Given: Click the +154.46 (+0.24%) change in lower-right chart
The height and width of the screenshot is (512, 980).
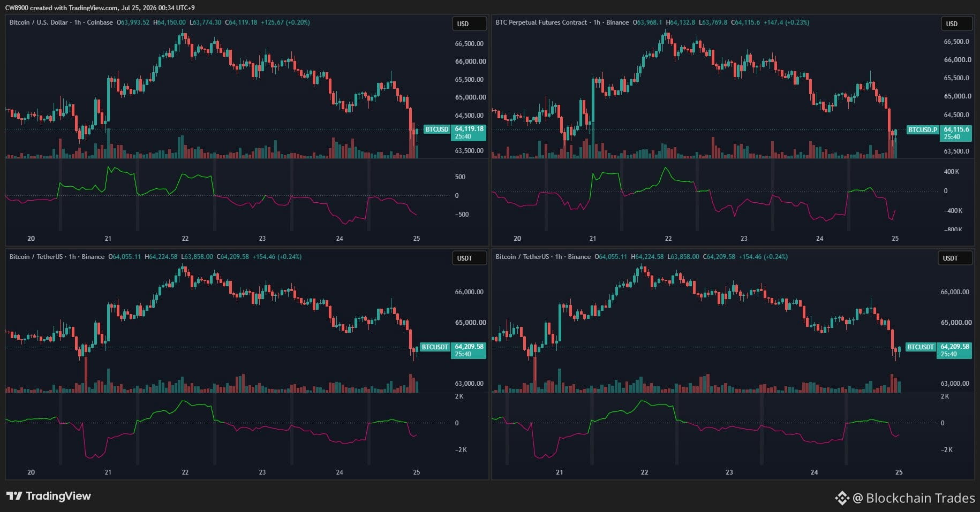Looking at the screenshot, I should click(x=763, y=257).
